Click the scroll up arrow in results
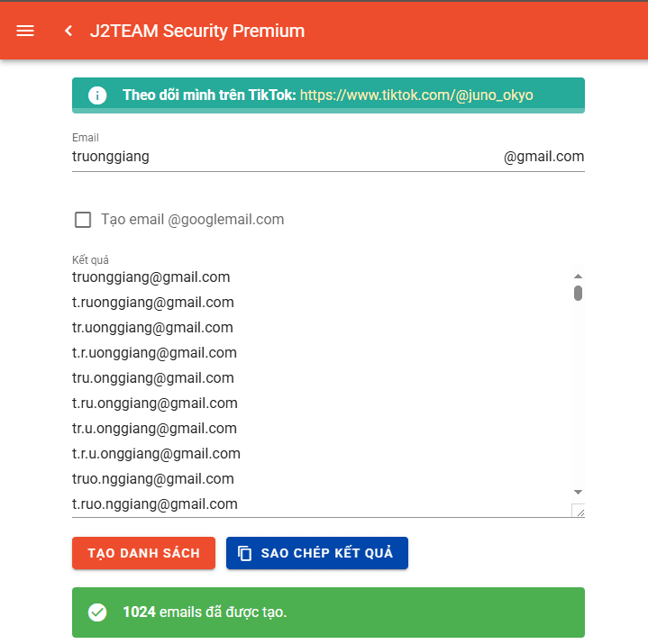The width and height of the screenshot is (648, 644). pos(579,277)
